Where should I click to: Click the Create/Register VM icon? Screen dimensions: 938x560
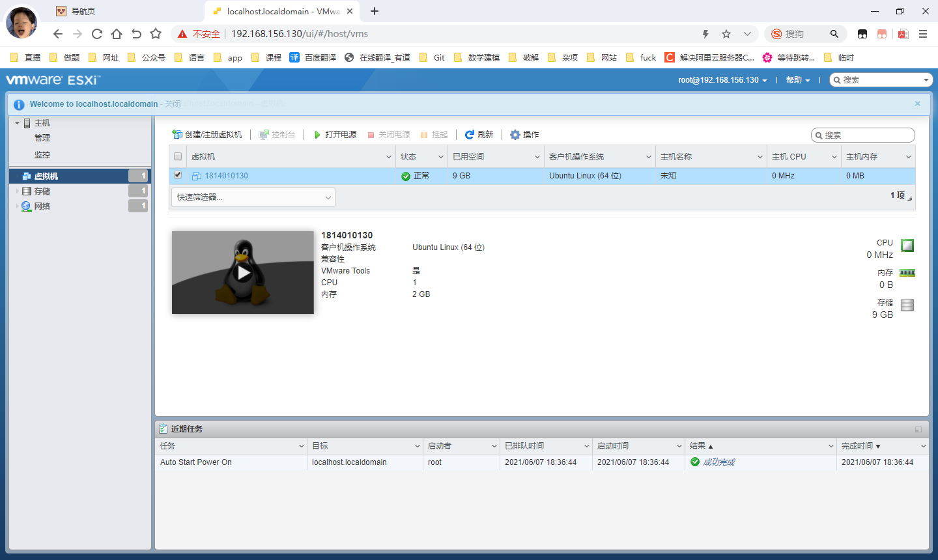[x=177, y=135]
